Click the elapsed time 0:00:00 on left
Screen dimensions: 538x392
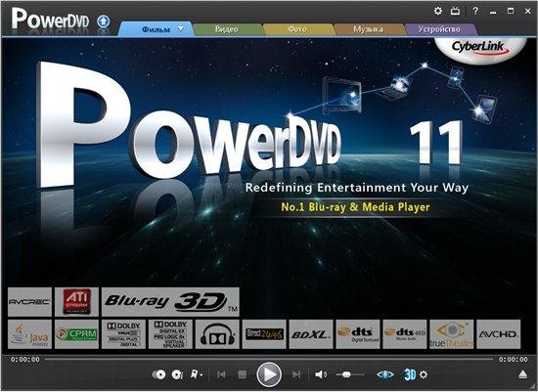(25, 360)
